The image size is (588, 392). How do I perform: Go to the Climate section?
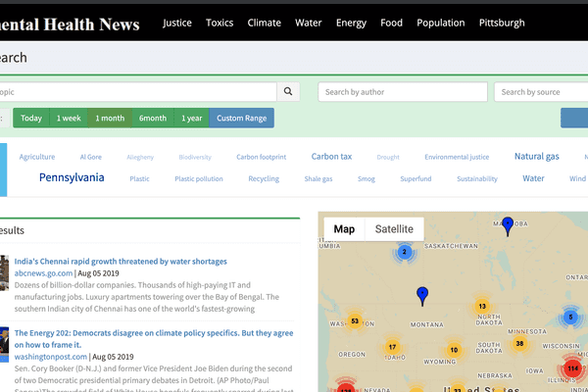click(264, 23)
